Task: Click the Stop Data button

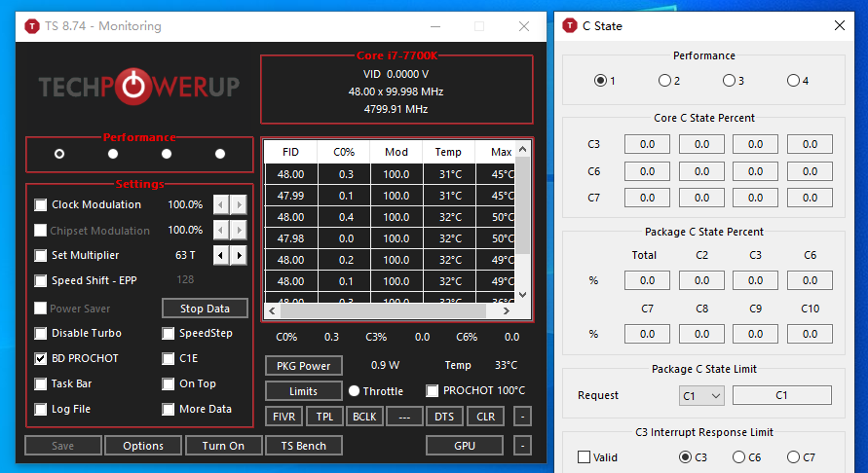Action: click(205, 309)
